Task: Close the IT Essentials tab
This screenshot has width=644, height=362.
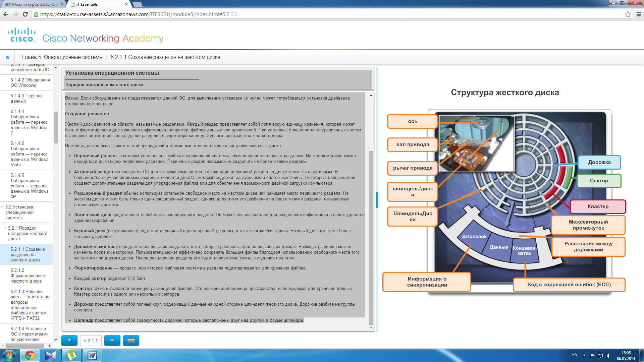Action: (126, 4)
